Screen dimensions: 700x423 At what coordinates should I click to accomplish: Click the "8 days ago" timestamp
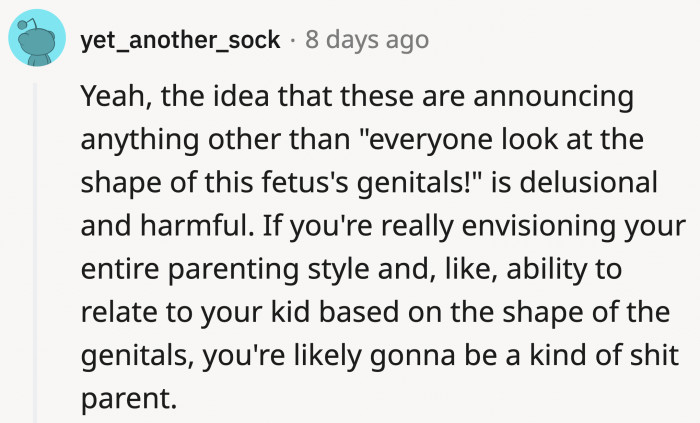pos(368,40)
